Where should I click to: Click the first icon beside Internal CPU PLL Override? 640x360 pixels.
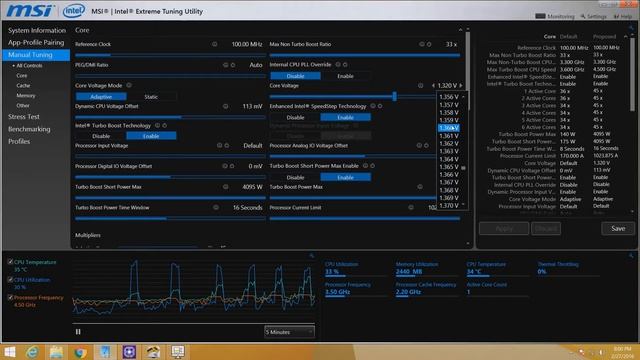pyautogui.click(x=338, y=64)
